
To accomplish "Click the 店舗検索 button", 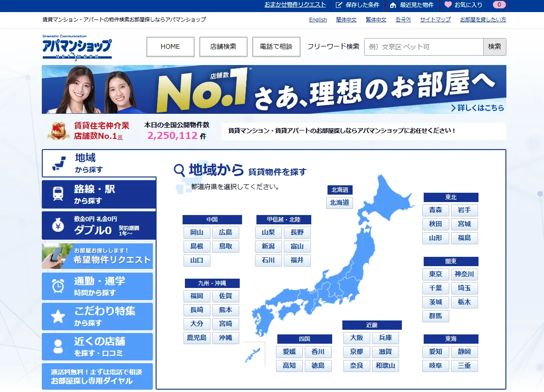I will coord(223,46).
